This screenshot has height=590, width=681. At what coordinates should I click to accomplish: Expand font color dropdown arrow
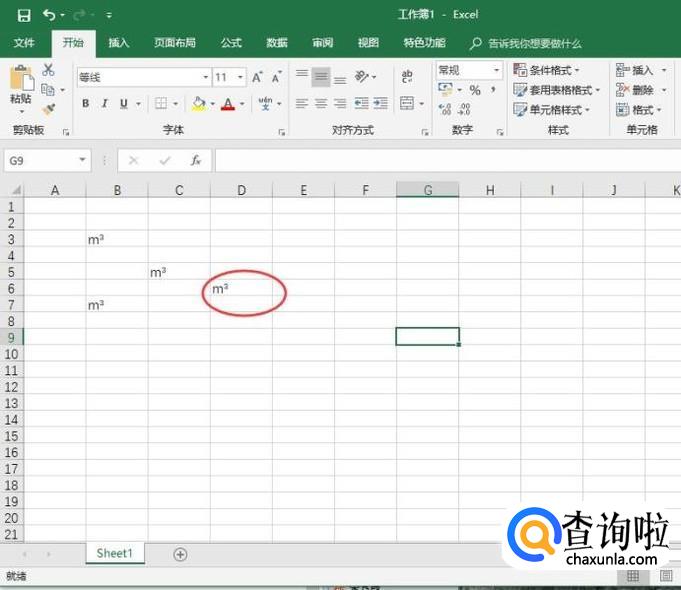(242, 104)
